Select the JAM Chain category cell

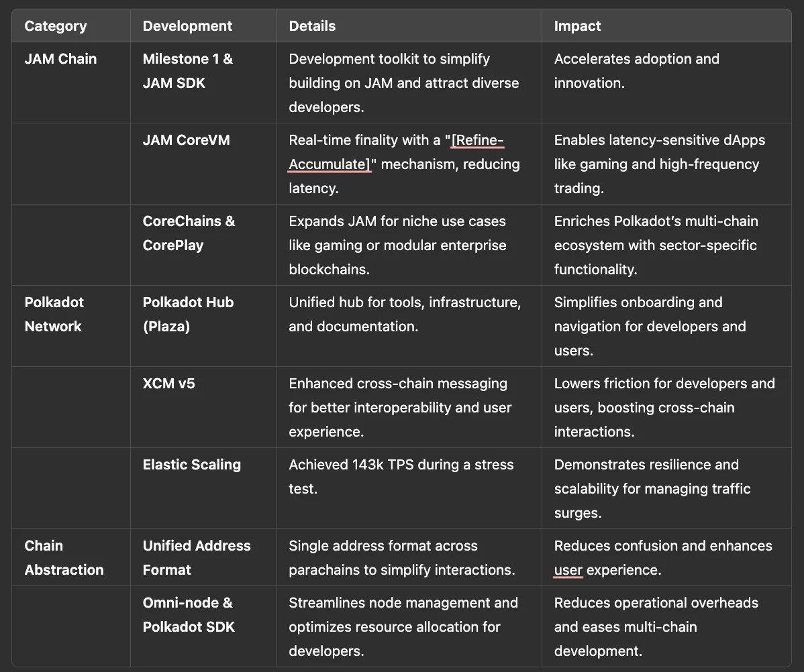(x=60, y=59)
